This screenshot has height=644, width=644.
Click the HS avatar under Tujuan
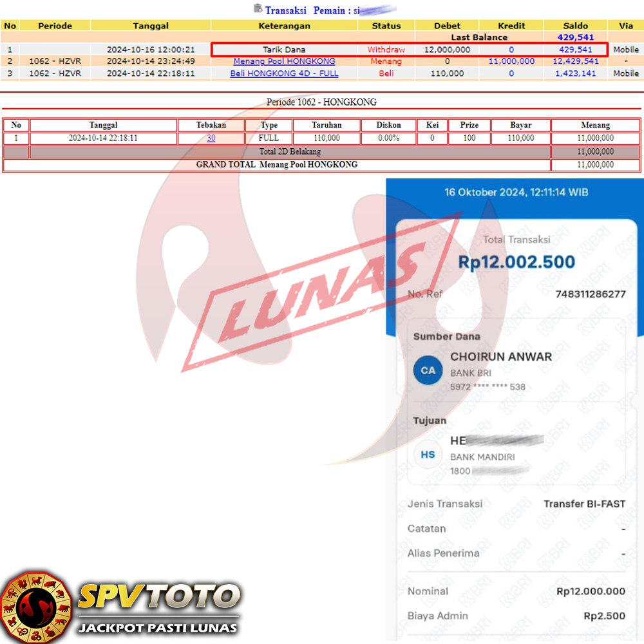tap(428, 454)
